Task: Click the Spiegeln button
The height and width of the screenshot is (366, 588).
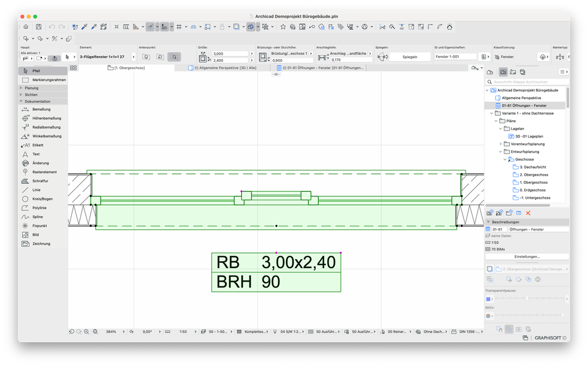Action: coord(410,57)
